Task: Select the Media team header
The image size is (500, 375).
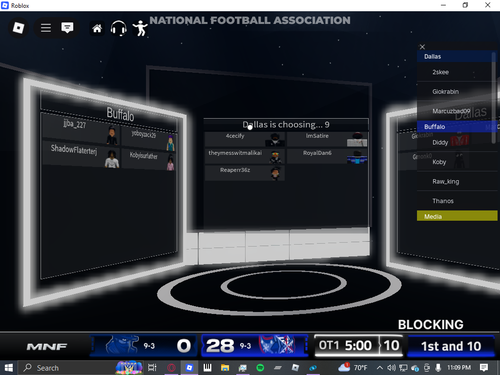Action: (457, 216)
